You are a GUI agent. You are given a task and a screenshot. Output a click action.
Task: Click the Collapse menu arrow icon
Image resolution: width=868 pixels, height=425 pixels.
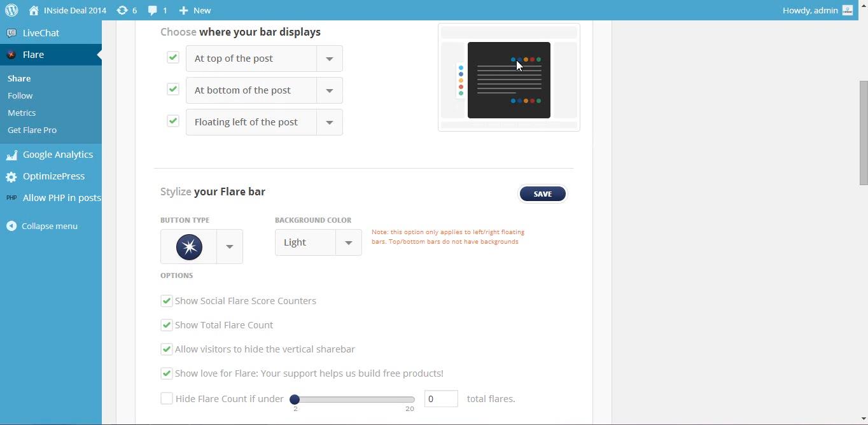(x=11, y=226)
